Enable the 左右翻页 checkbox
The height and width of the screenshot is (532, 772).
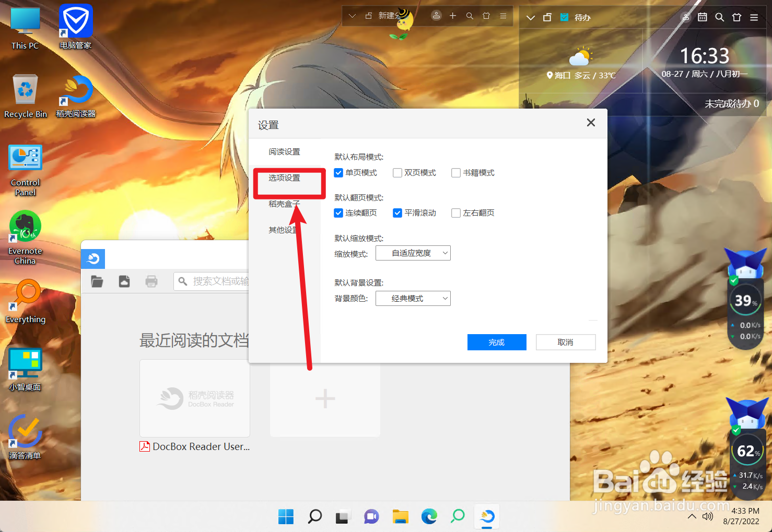456,213
